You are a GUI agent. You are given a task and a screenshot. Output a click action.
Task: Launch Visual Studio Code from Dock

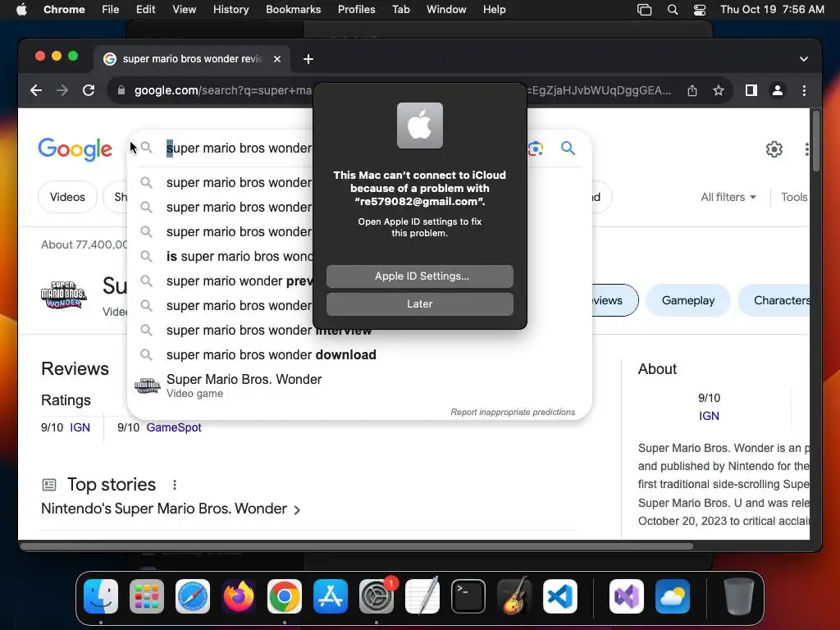559,596
